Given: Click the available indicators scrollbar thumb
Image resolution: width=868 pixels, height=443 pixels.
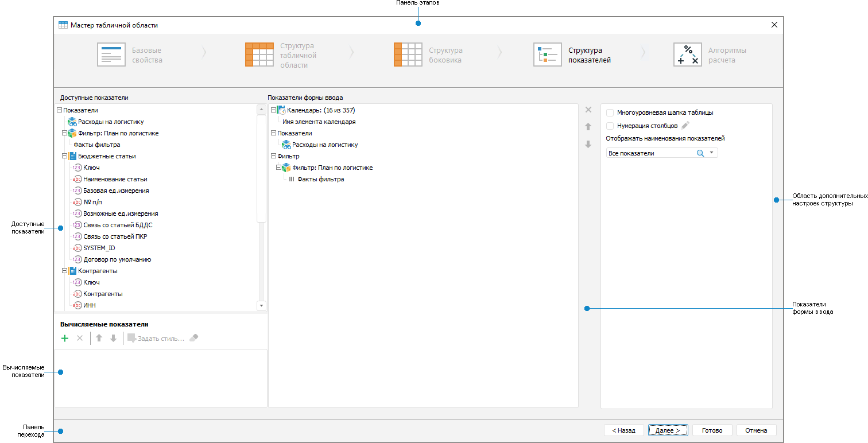Looking at the screenshot, I should click(261, 168).
